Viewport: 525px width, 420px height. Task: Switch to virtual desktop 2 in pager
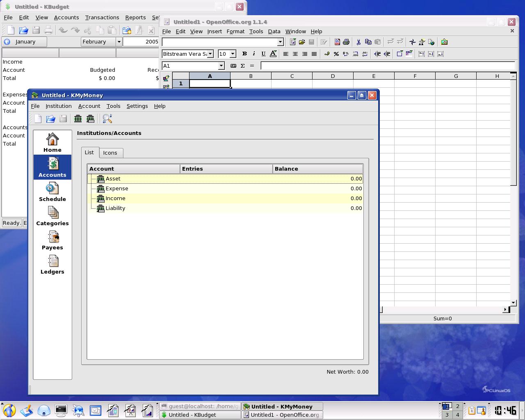(458, 406)
